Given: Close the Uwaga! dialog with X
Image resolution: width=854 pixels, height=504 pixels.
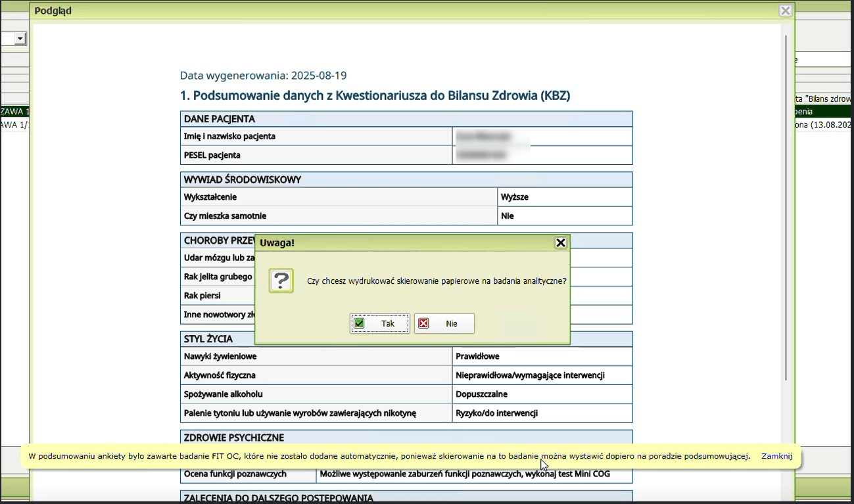Looking at the screenshot, I should 560,242.
